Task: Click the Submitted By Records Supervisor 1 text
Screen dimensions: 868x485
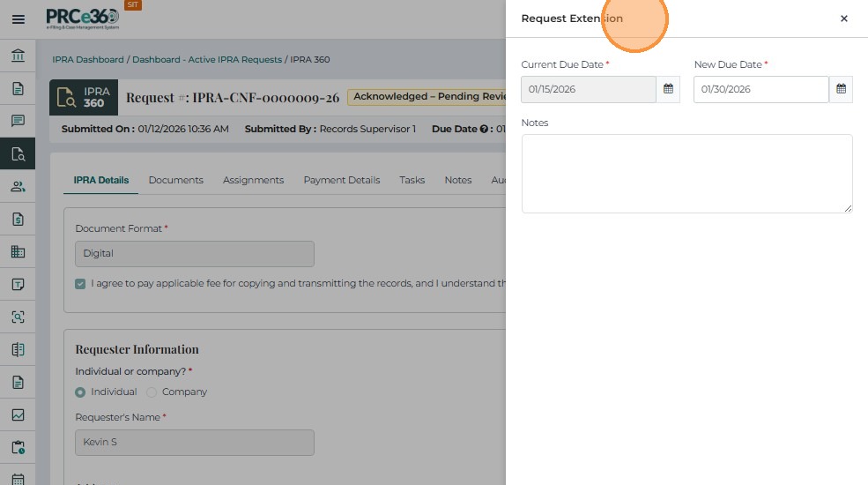Action: [330, 129]
